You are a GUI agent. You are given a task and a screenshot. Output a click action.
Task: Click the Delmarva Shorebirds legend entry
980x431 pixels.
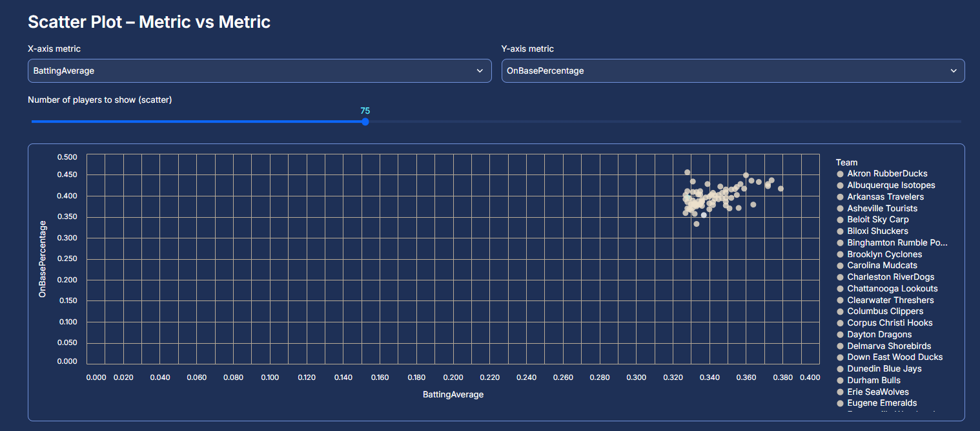[x=884, y=346]
